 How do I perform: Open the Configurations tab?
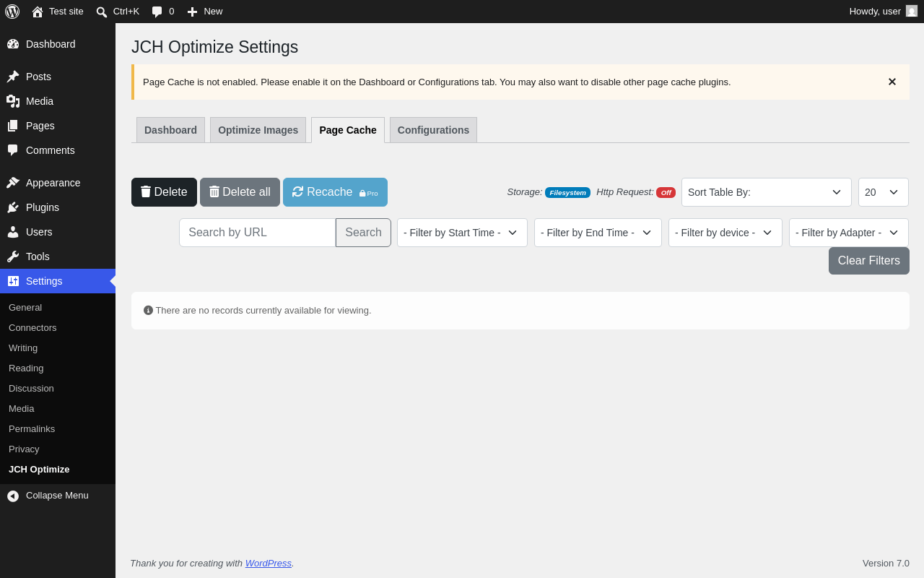pyautogui.click(x=433, y=130)
